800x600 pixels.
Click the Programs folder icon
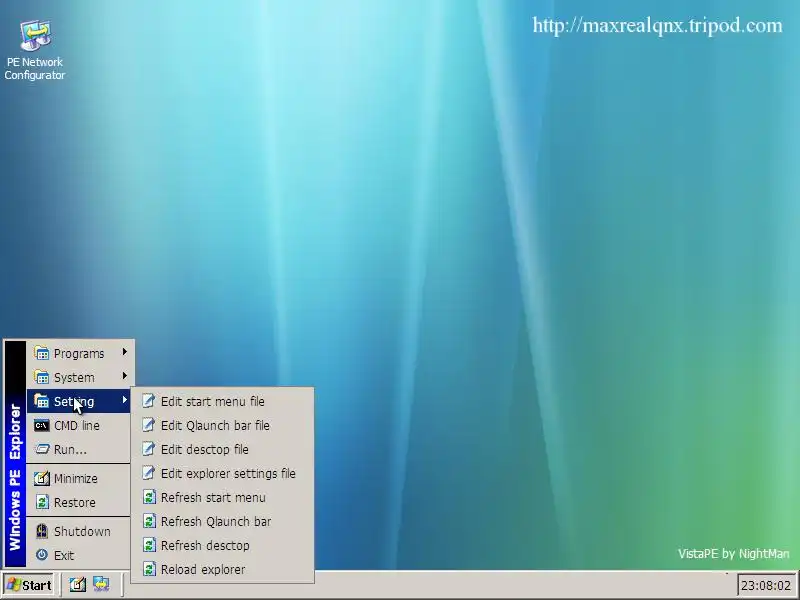[x=41, y=353]
